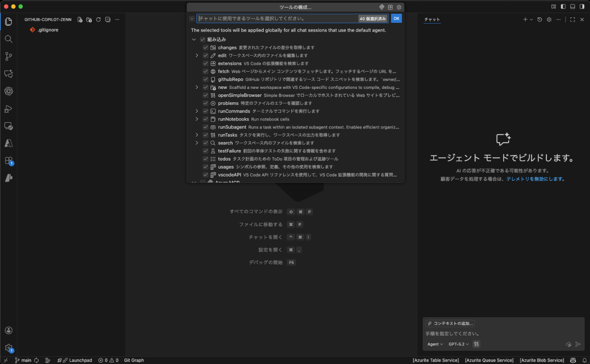Screen dimensions: 590x364
Task: Confirm tool selection with OK button
Action: [396, 19]
